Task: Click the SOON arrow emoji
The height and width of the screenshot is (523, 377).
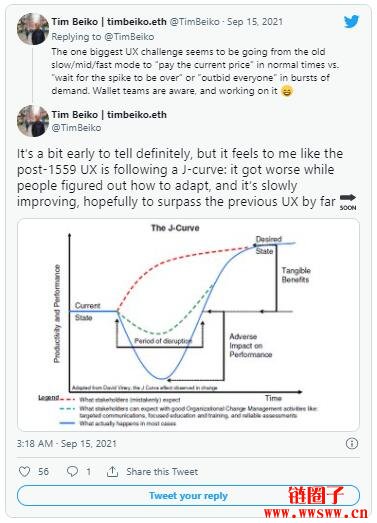Action: point(348,202)
